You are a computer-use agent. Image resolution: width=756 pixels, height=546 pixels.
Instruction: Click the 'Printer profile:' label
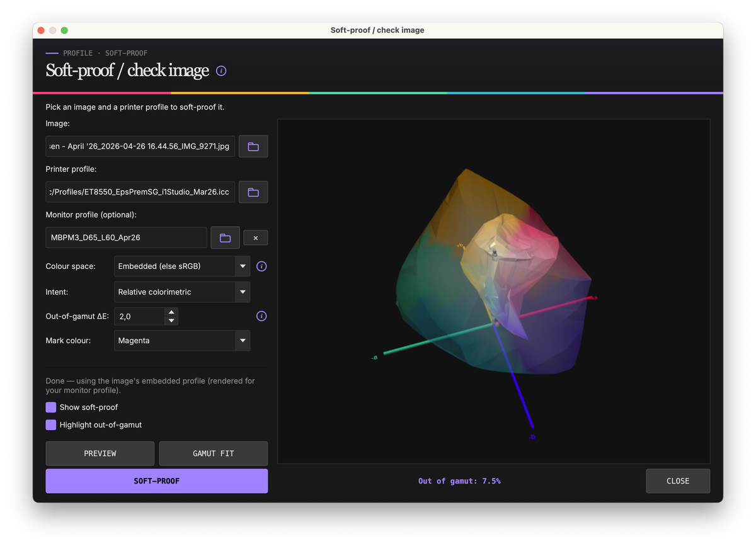71,169
